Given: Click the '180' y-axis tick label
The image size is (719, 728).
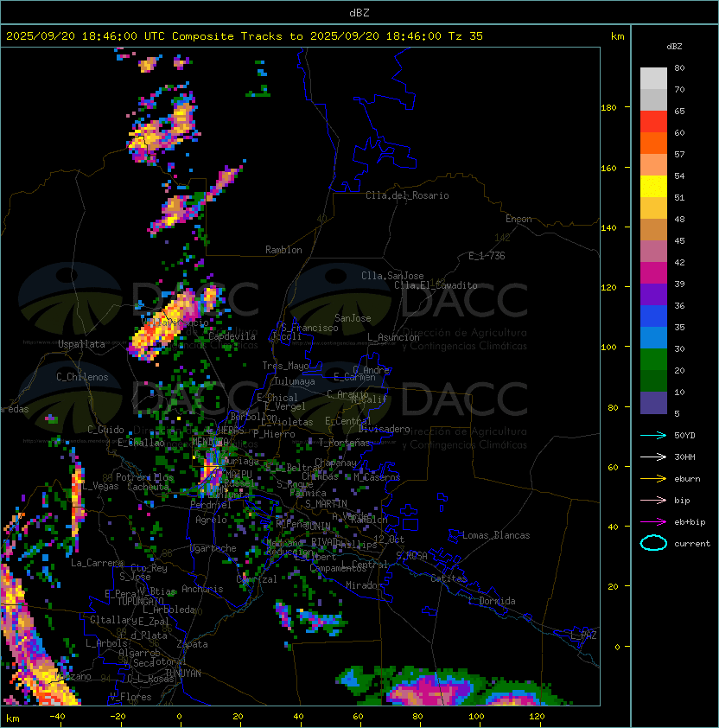Looking at the screenshot, I should coord(608,108).
